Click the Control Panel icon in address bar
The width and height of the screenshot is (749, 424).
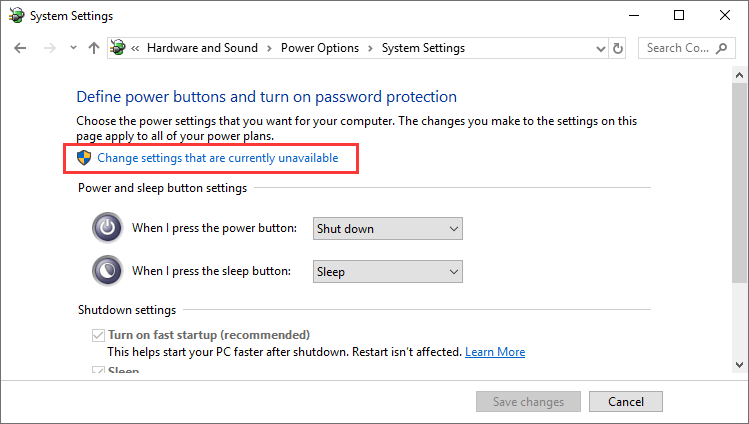(118, 48)
